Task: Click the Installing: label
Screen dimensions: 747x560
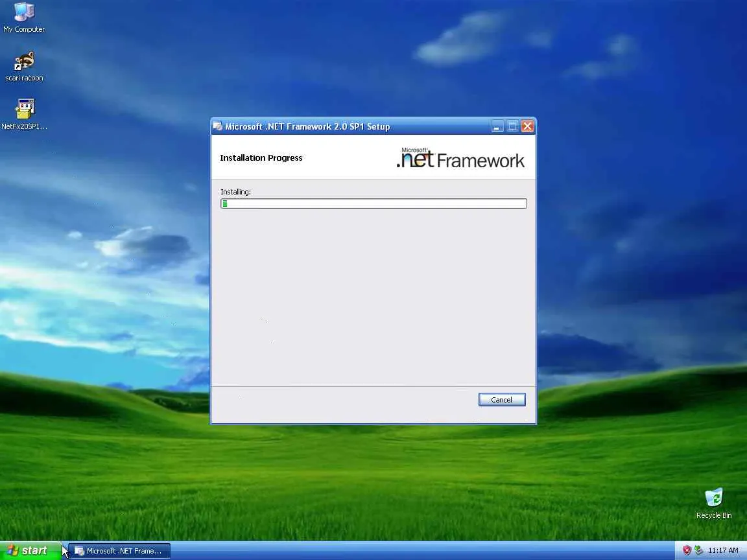Action: coord(235,192)
